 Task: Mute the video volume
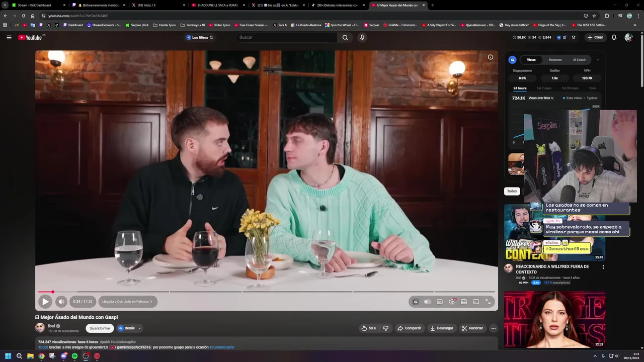point(61,302)
